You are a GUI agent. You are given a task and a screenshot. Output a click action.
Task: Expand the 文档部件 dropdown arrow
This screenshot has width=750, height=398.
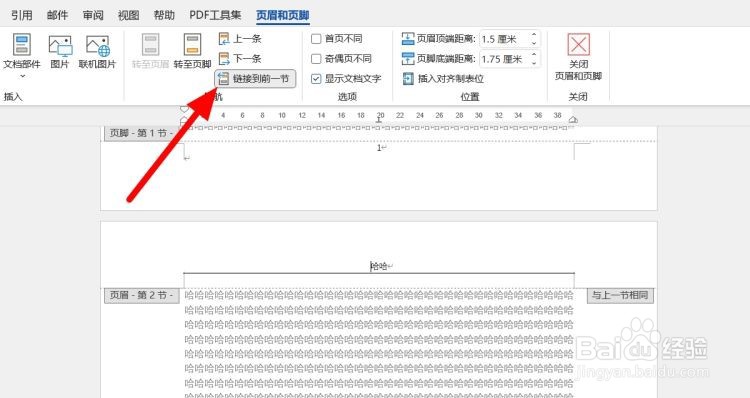[22, 76]
